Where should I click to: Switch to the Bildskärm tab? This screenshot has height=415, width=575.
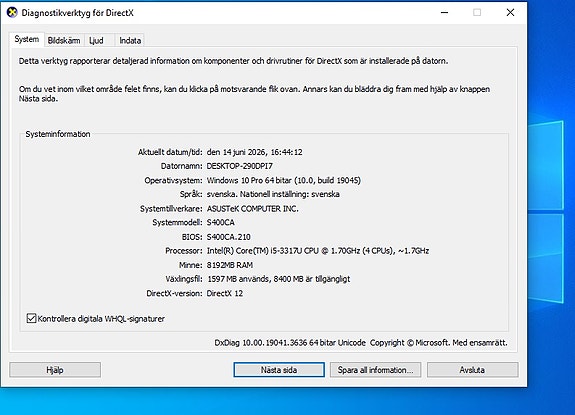[64, 40]
